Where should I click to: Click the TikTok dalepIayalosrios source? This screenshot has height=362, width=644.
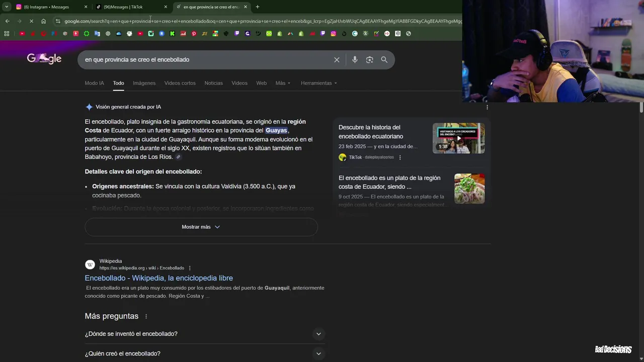point(371,157)
